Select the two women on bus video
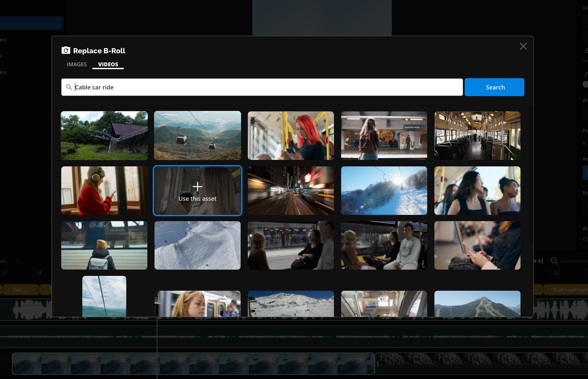The height and width of the screenshot is (379, 588). 477,190
